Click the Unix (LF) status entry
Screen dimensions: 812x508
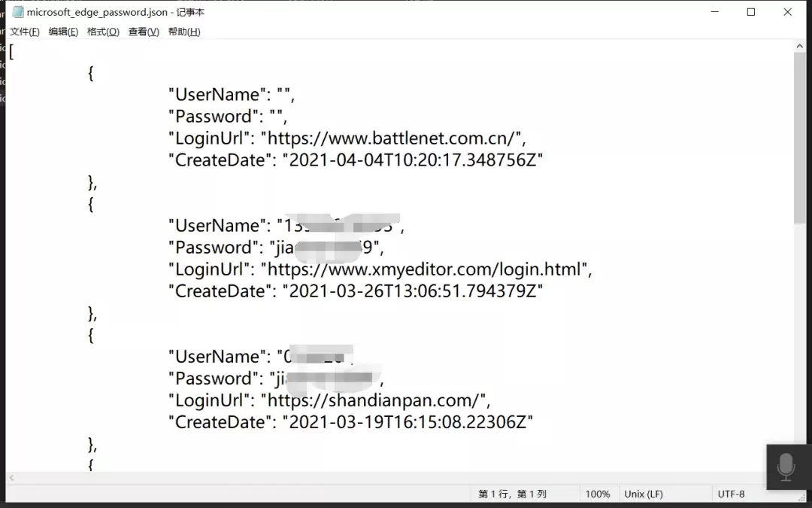pos(644,494)
